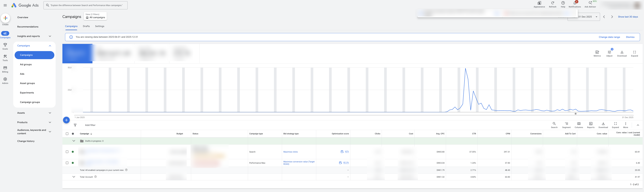Dismiss the date range notice
This screenshot has height=192, width=644.
[630, 37]
